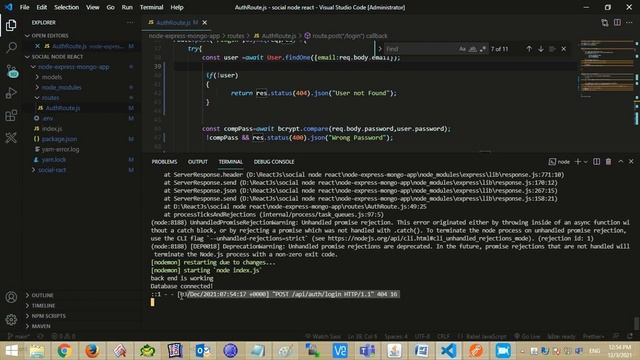Open the Help menu
Image resolution: width=640 pixels, height=360 pixels.
(x=177, y=7)
